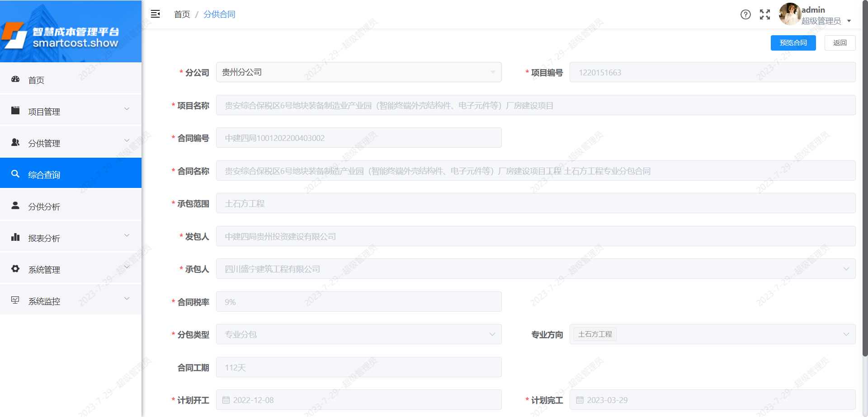The width and height of the screenshot is (868, 417).
Task: Open 分供分析 in the sidebar
Action: click(44, 206)
